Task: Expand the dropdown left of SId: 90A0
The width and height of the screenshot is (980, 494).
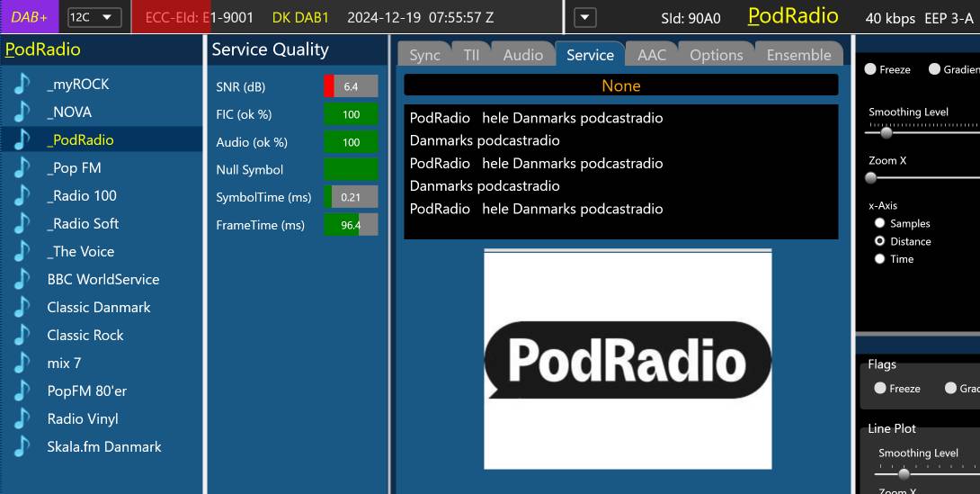Action: pyautogui.click(x=585, y=17)
